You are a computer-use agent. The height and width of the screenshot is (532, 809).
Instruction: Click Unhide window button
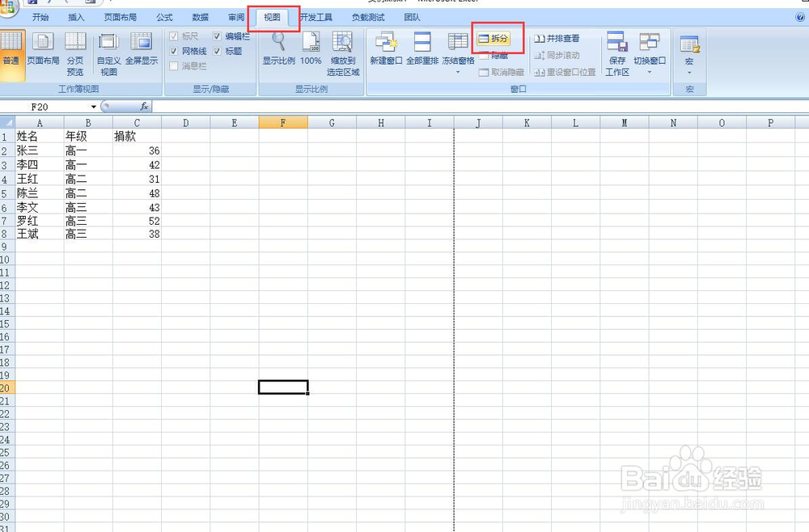click(502, 72)
